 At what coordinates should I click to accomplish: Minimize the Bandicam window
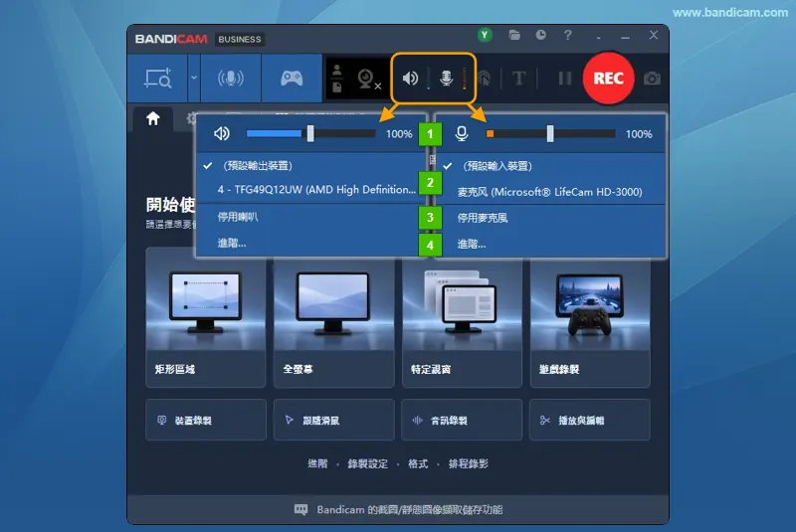(x=626, y=36)
